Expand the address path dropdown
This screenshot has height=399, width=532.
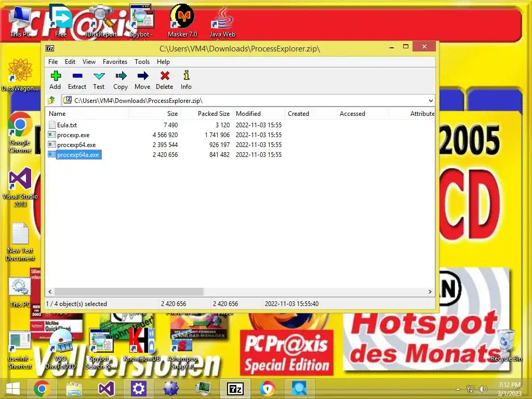(x=431, y=100)
